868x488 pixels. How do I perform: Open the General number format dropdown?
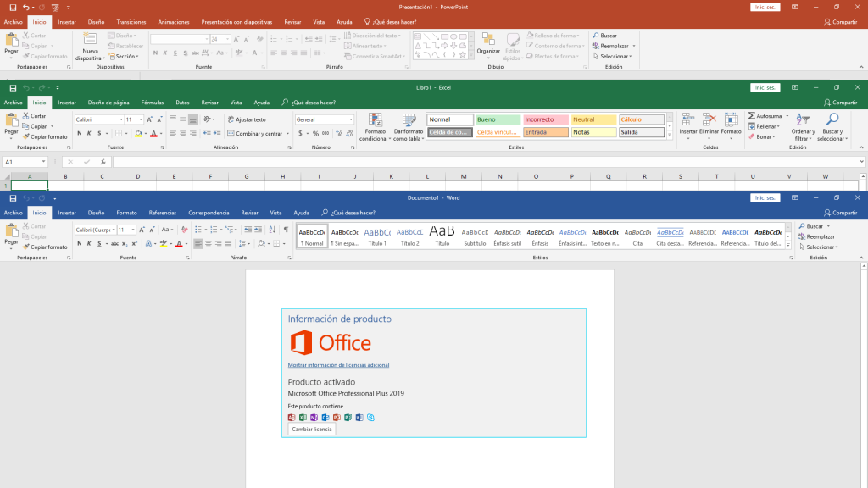pos(350,119)
